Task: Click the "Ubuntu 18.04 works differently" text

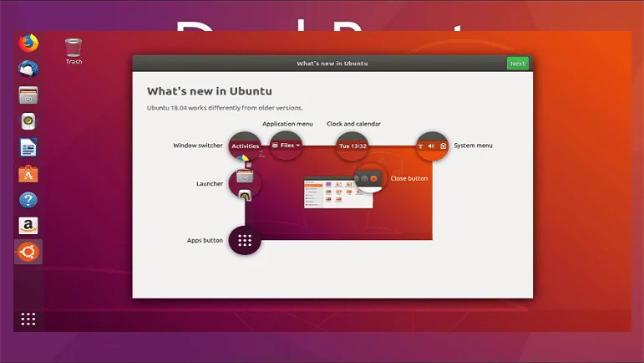Action: coord(225,108)
